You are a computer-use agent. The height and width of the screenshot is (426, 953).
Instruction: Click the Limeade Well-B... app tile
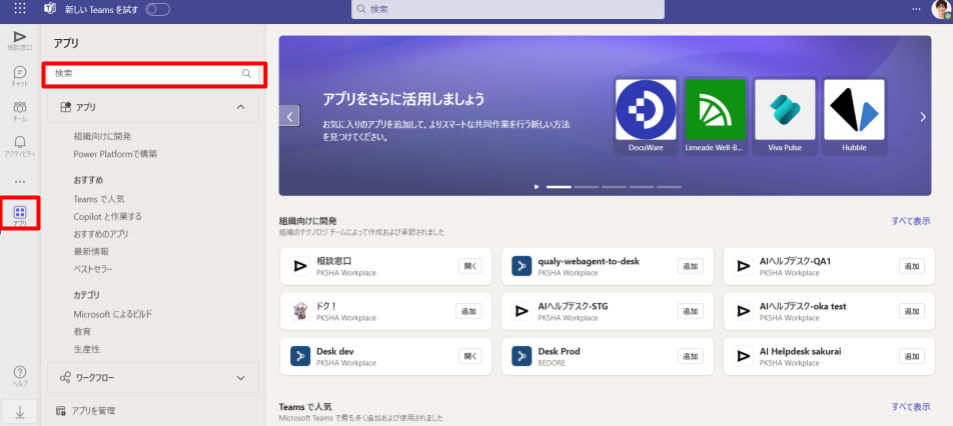coord(715,116)
